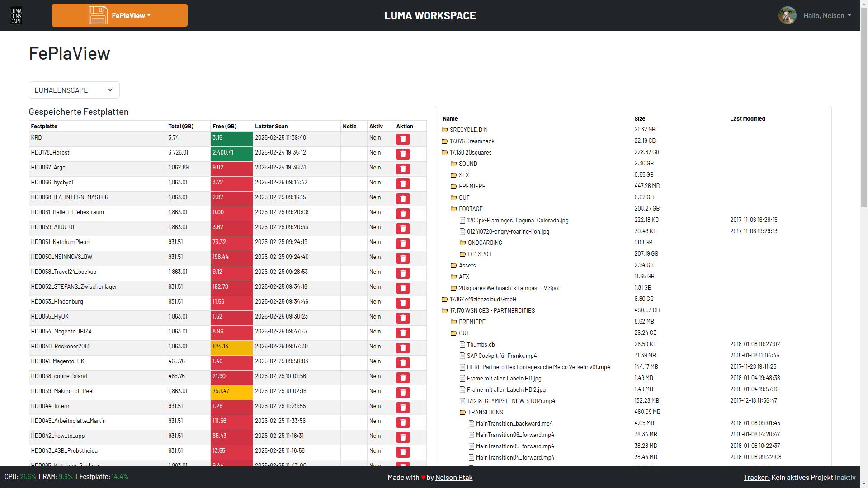This screenshot has width=868, height=488.
Task: Expand the 17.076 Dreamhack folder
Action: 472,141
